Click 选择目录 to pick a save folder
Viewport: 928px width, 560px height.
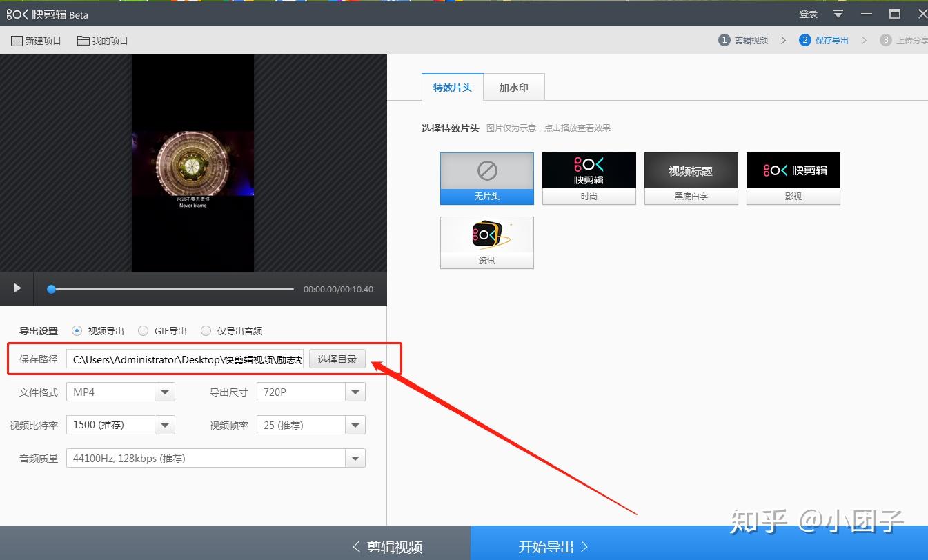coord(337,359)
